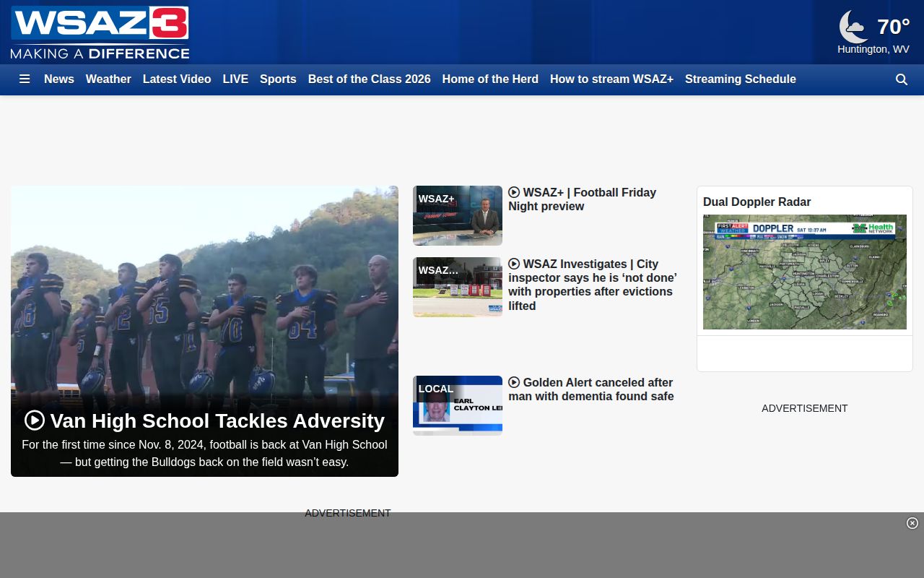Visit Home of the Herd
Image resolution: width=924 pixels, height=578 pixels.
pyautogui.click(x=490, y=79)
